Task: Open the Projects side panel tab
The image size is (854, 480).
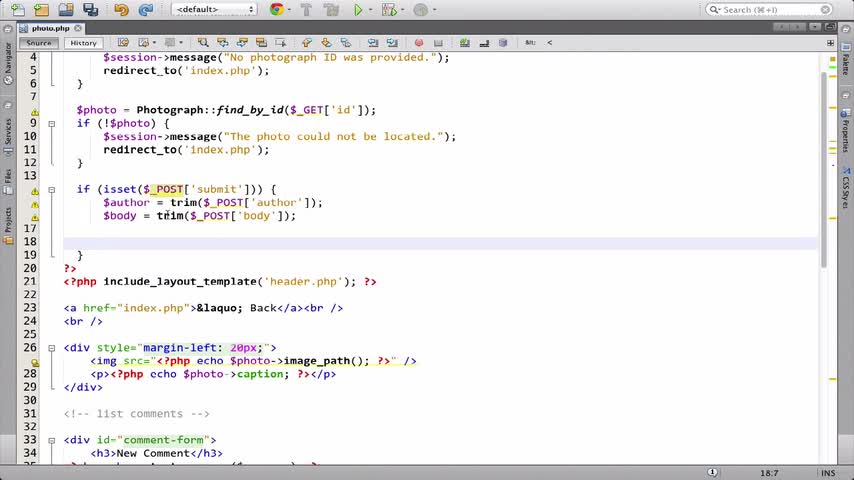Action: [x=8, y=224]
